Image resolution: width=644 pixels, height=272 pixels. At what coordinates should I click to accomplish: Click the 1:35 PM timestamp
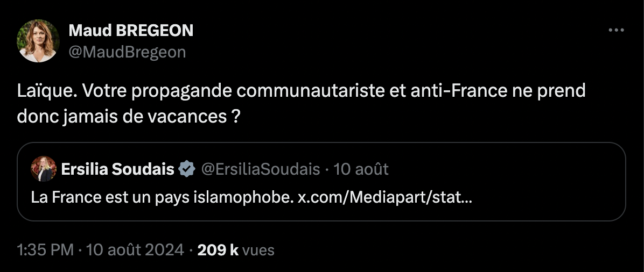45,250
